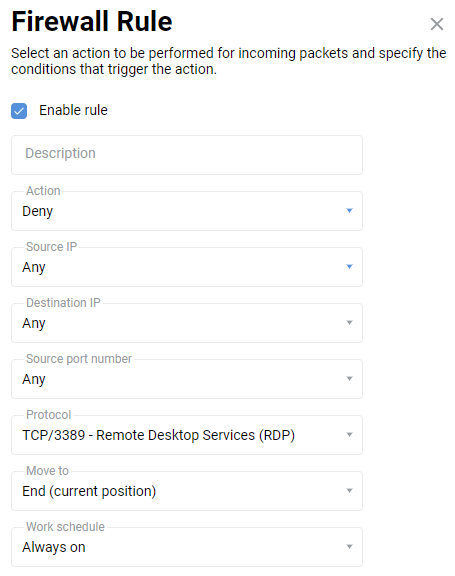Expand the Source IP dropdown
Viewport: 455px width, 576px height.
click(x=187, y=267)
